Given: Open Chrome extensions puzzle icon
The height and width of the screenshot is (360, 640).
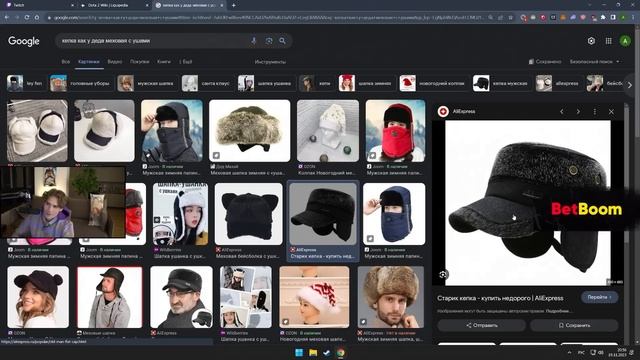Looking at the screenshot, I should pyautogui.click(x=603, y=18).
